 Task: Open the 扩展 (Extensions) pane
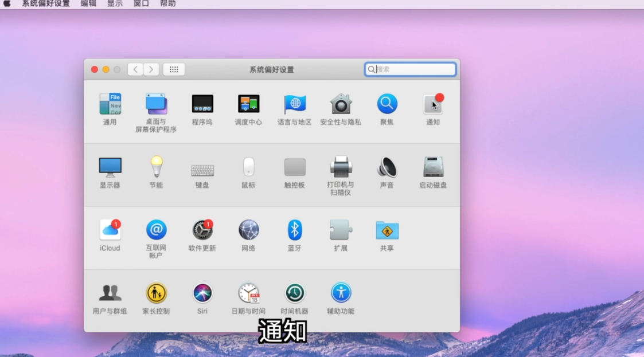tap(341, 230)
